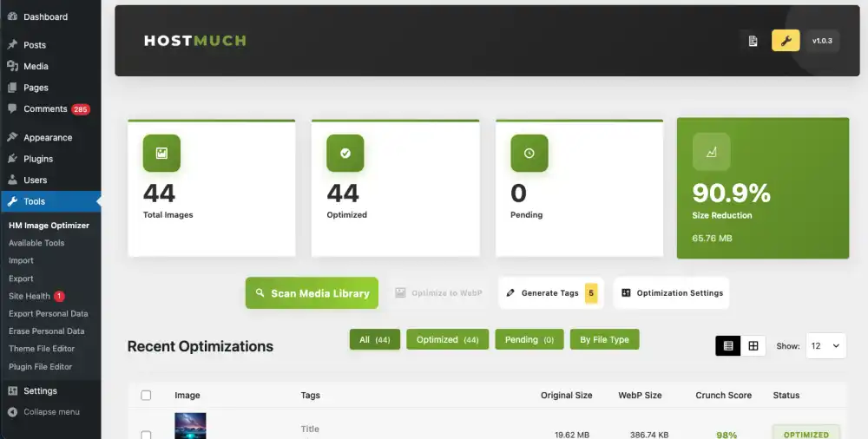This screenshot has width=868, height=439.
Task: Click the Generate Tags button
Action: (x=549, y=293)
